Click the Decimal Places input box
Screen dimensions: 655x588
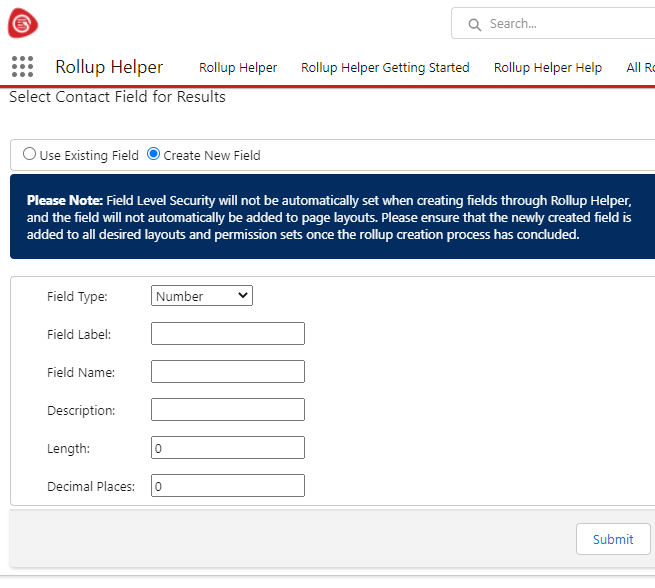click(228, 486)
